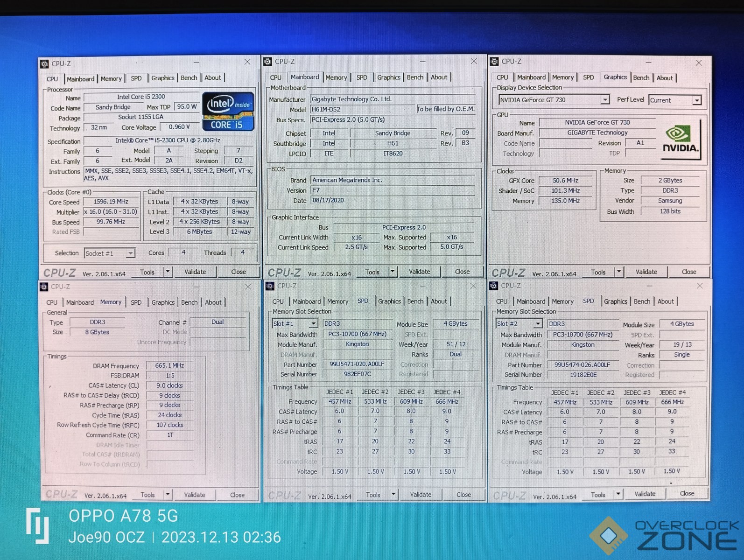Click the tRFC value "107 clocks"
Image resolution: width=744 pixels, height=560 pixels.
click(x=170, y=425)
